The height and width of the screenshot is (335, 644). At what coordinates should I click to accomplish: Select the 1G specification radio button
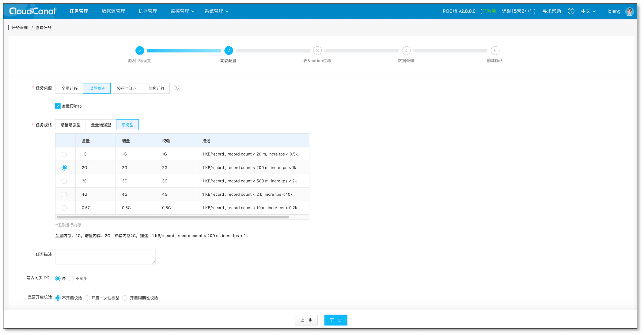[64, 154]
